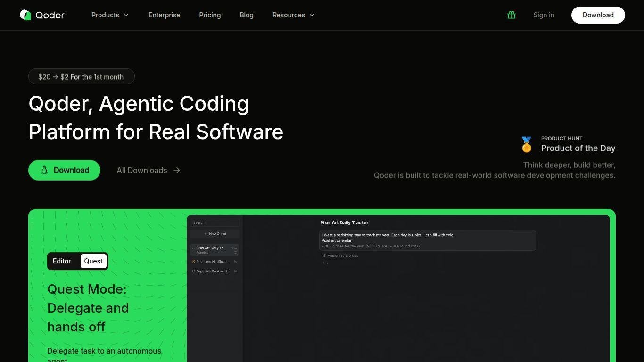Click the Sign in link
This screenshot has width=644, height=362.
tap(544, 15)
